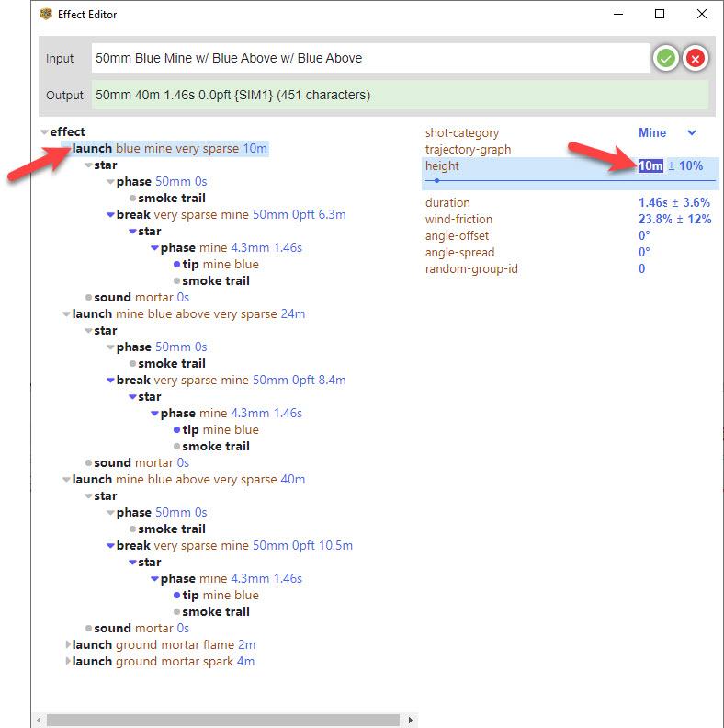Select the first sound mortar 0s item
The width and height of the screenshot is (724, 728).
141,297
